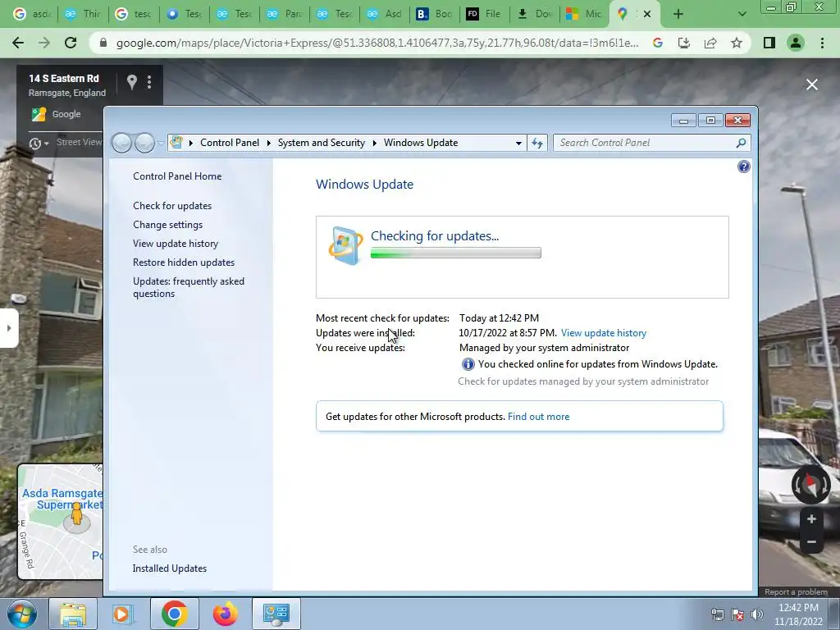Expand the breadcrumb arrow after Control Panel
Viewport: 840px width, 630px height.
(269, 143)
